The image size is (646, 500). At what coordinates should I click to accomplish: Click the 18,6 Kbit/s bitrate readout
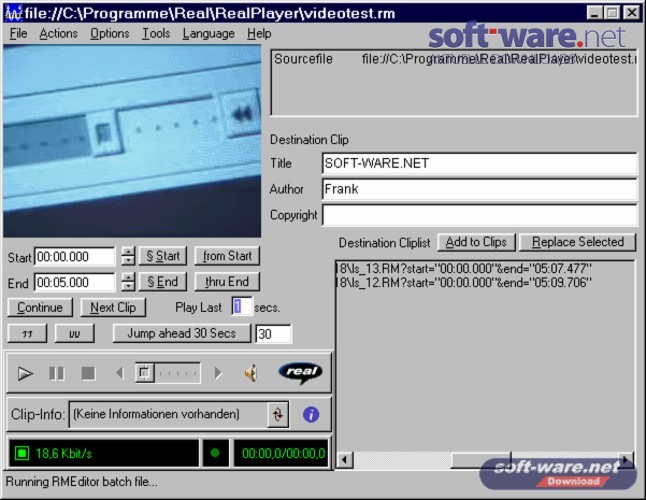pyautogui.click(x=64, y=453)
